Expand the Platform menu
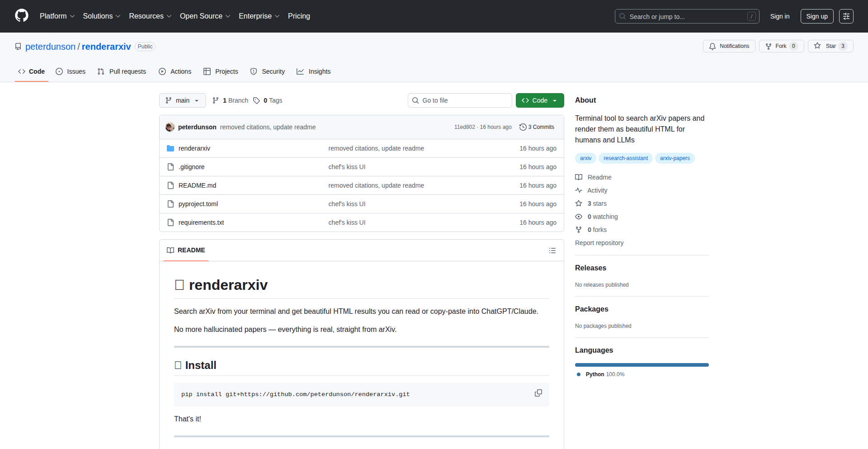Viewport: 868px width, 449px height. pyautogui.click(x=57, y=16)
